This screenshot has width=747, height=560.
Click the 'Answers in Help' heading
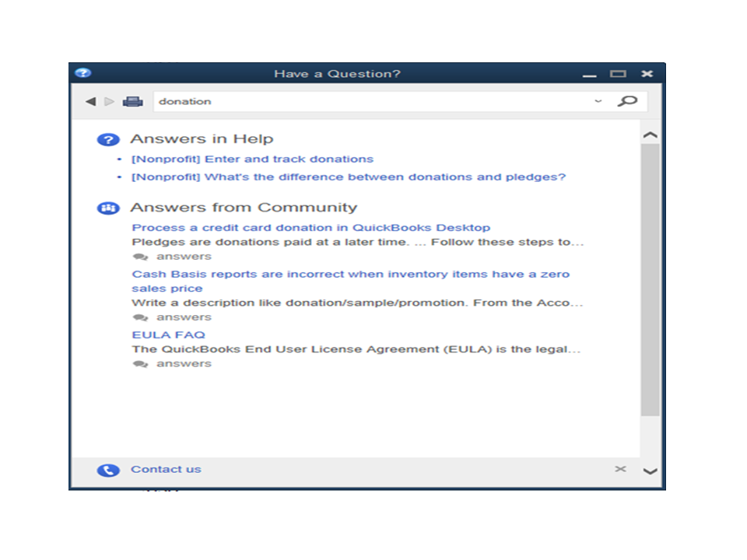[202, 139]
